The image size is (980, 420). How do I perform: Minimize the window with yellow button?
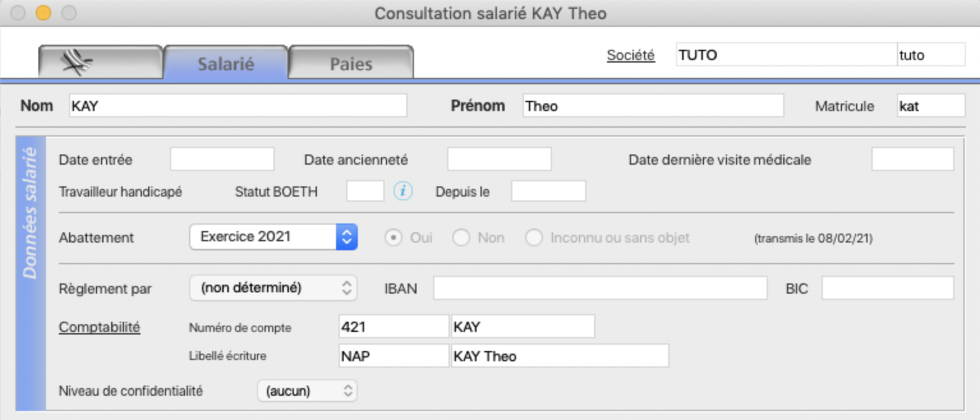(43, 13)
